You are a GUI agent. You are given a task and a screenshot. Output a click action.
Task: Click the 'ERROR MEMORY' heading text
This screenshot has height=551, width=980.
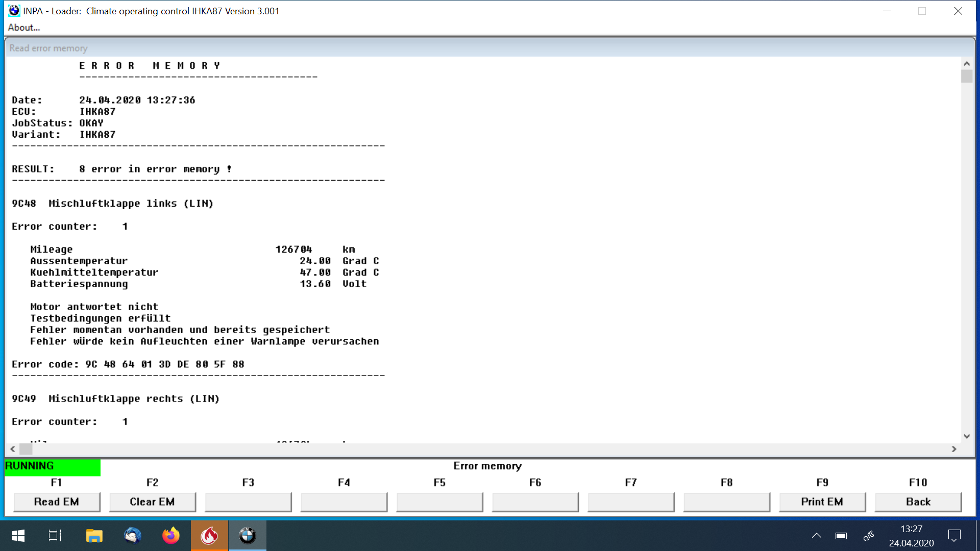point(150,66)
